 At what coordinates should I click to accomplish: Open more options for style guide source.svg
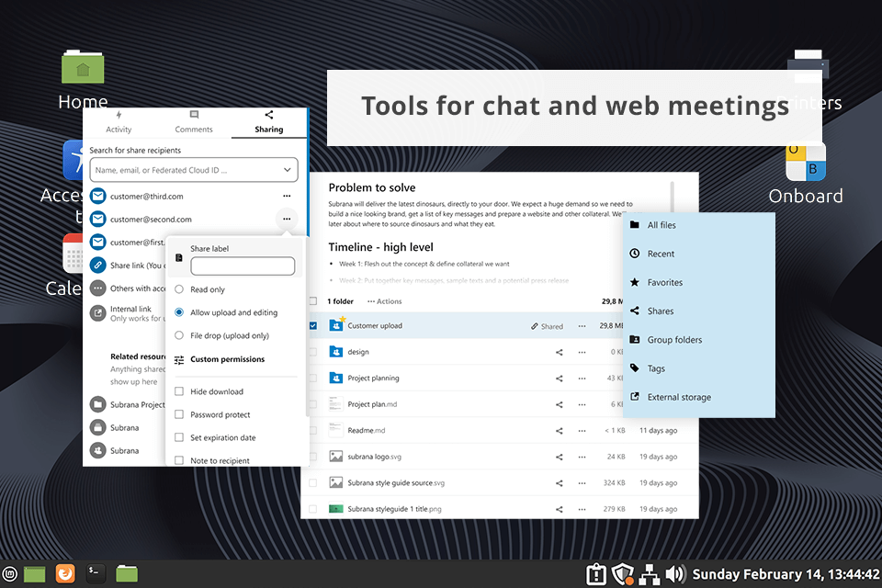582,482
